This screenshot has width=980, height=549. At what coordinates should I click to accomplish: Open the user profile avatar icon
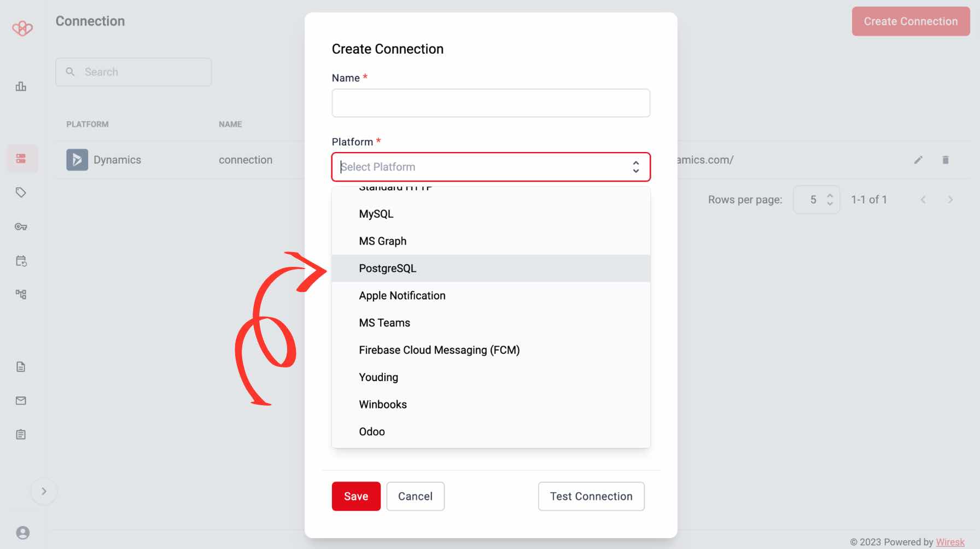click(x=23, y=533)
